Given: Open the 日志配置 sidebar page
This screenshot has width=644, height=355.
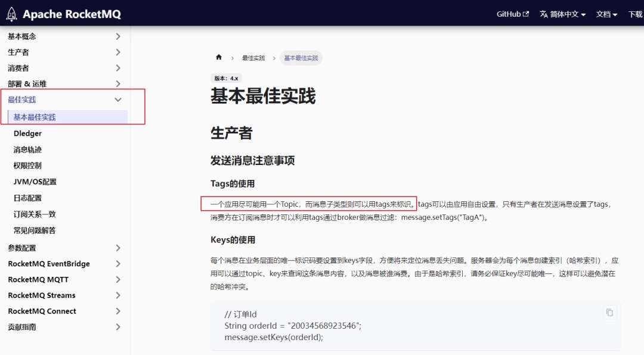Looking at the screenshot, I should (27, 198).
